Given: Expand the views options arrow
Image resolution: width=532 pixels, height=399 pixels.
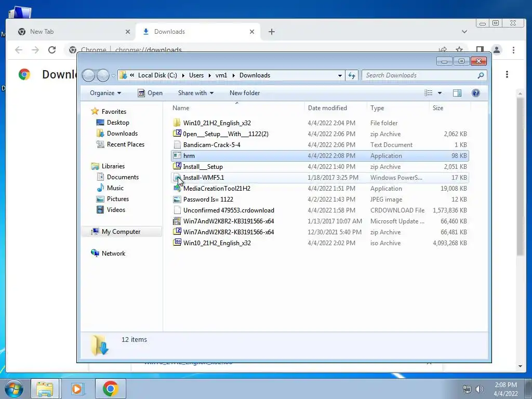Looking at the screenshot, I should tap(440, 93).
